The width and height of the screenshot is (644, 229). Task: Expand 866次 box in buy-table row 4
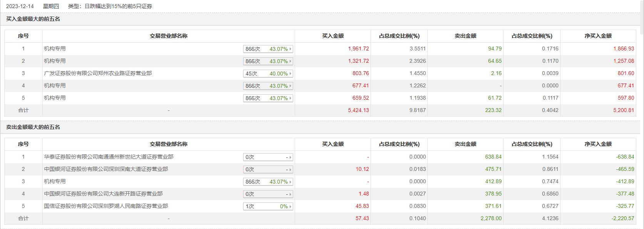click(x=268, y=86)
